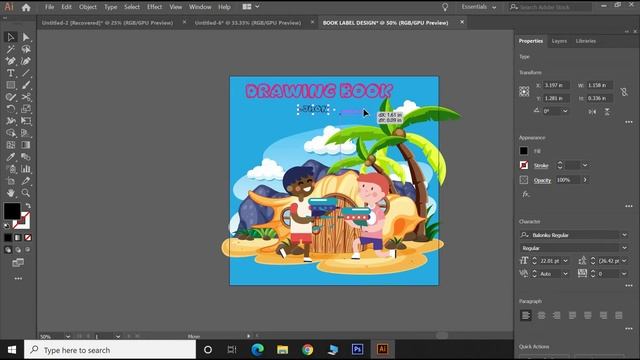The height and width of the screenshot is (360, 640).
Task: Open the Window menu
Action: tap(200, 7)
